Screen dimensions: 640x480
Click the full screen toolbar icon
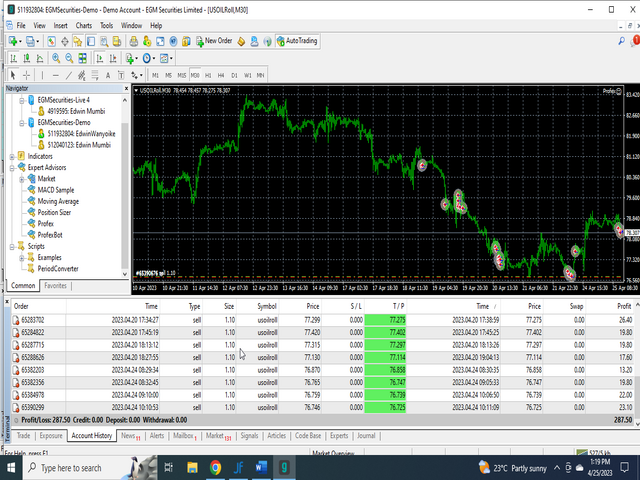tap(160, 41)
